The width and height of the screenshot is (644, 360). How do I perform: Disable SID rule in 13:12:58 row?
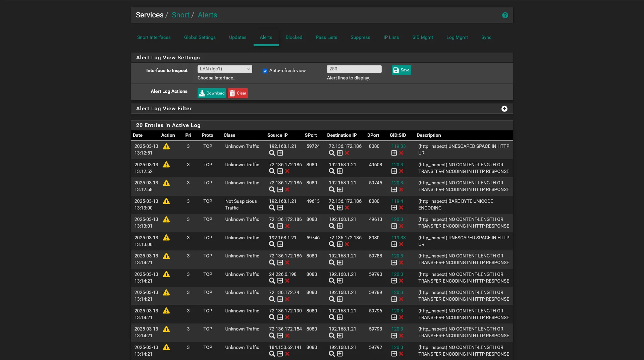pos(401,190)
